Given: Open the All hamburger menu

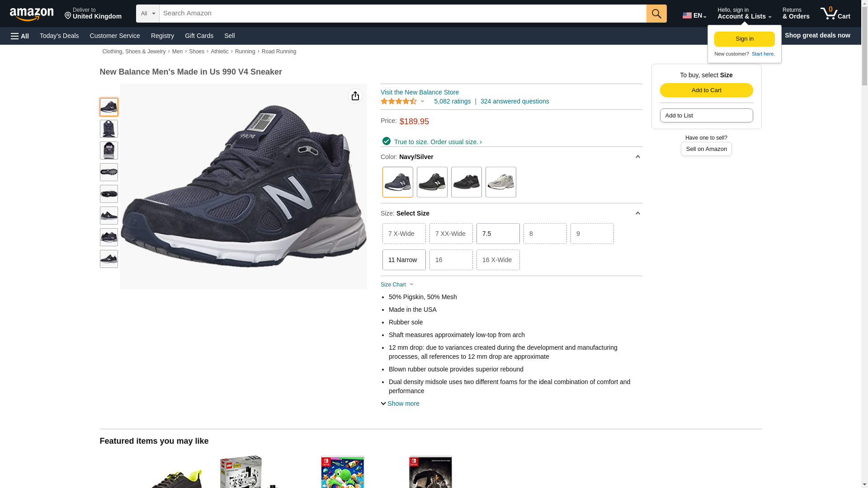Looking at the screenshot, I should point(20,36).
